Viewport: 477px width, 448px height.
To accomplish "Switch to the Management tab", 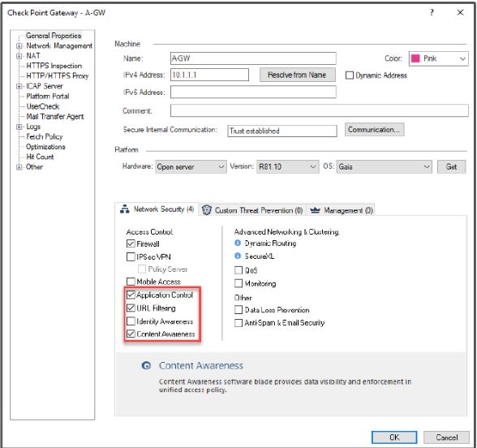I will 341,210.
